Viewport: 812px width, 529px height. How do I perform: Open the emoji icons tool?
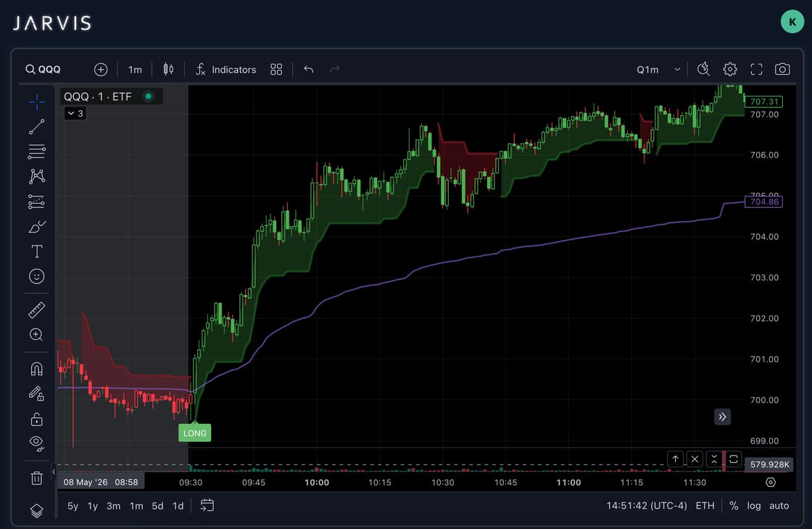[37, 276]
